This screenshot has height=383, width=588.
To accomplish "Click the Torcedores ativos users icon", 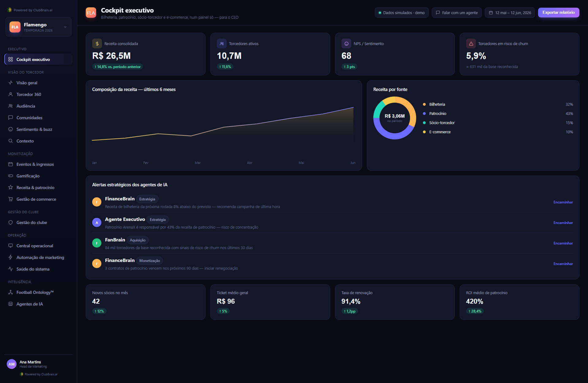I will coord(222,44).
